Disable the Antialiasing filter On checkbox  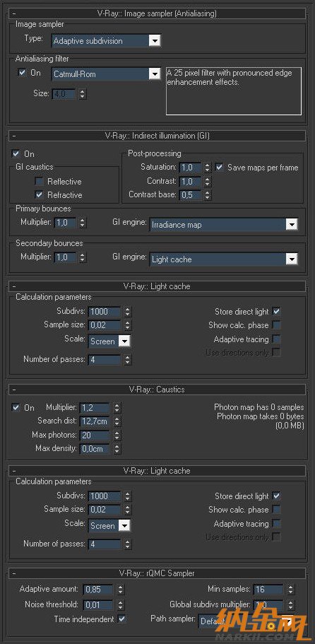coord(22,73)
